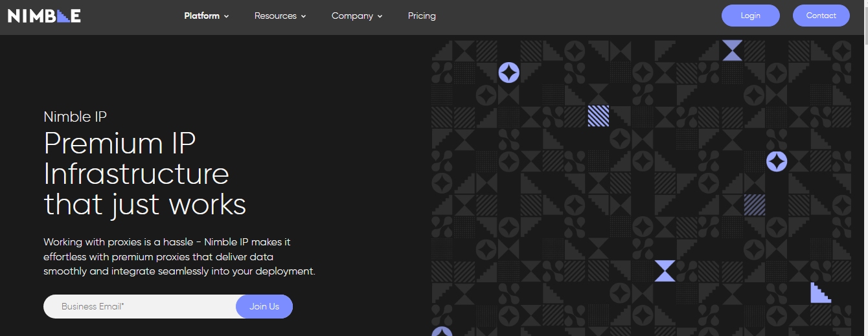
Task: Click the dim purple striped square tile
Action: pyautogui.click(x=754, y=205)
